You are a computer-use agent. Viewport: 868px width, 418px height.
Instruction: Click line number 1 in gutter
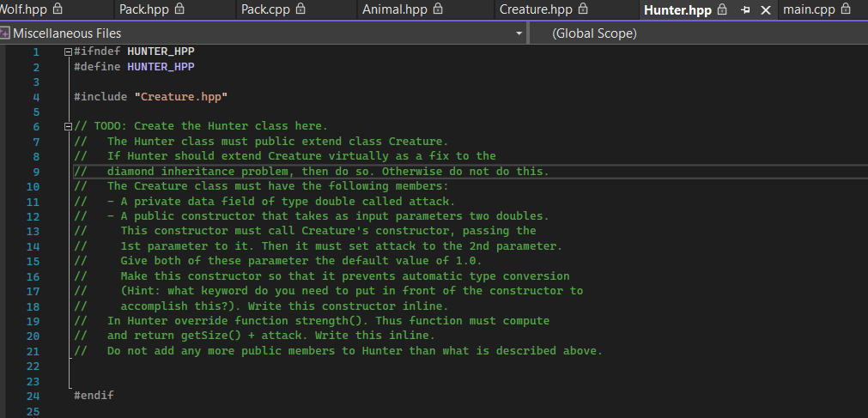[36, 52]
